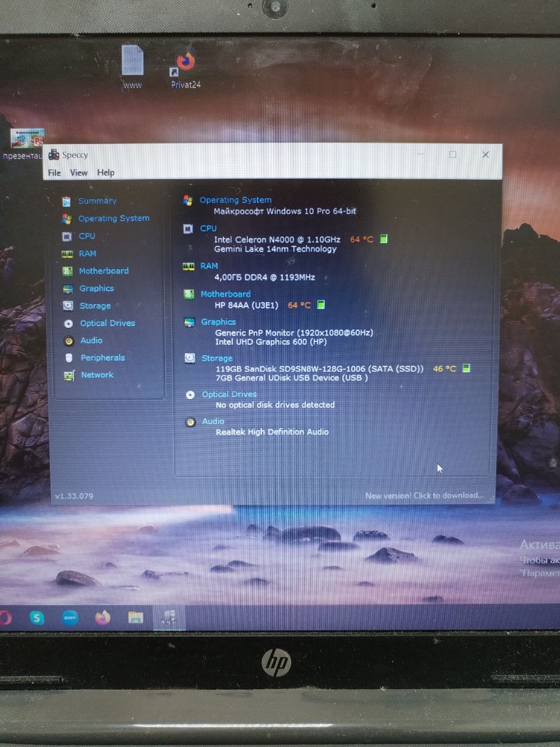This screenshot has height=747, width=560.
Task: Go to Summary in the sidebar
Action: coord(97,201)
